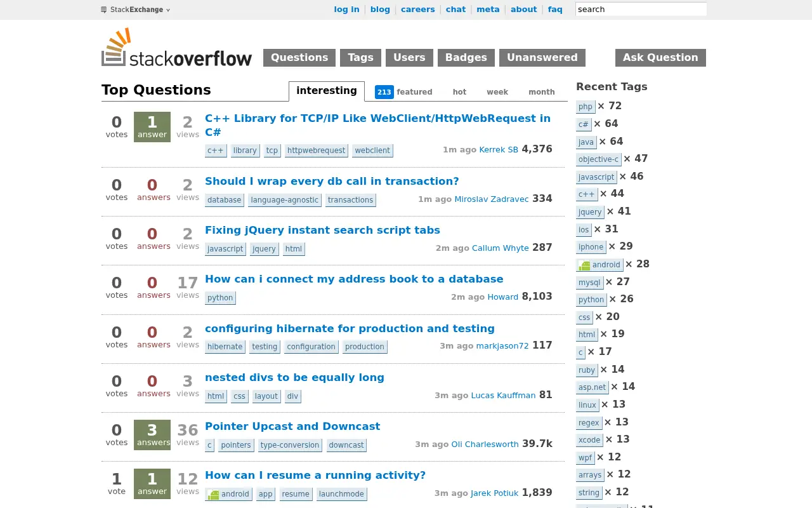Open the about link
The width and height of the screenshot is (812, 508).
click(x=524, y=10)
